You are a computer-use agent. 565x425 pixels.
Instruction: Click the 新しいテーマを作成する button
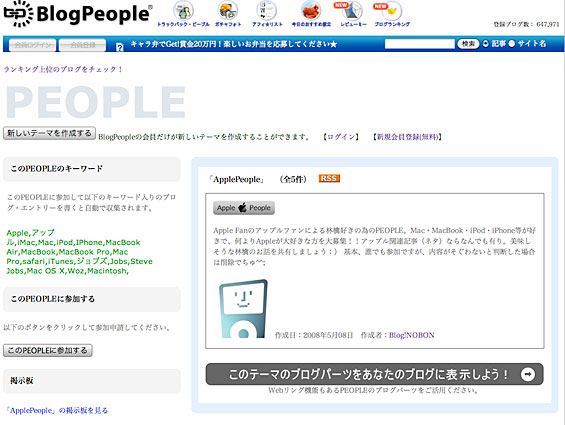[49, 133]
